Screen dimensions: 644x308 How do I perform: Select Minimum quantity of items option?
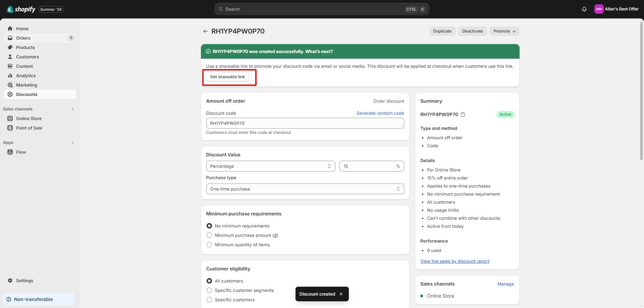[209, 245]
